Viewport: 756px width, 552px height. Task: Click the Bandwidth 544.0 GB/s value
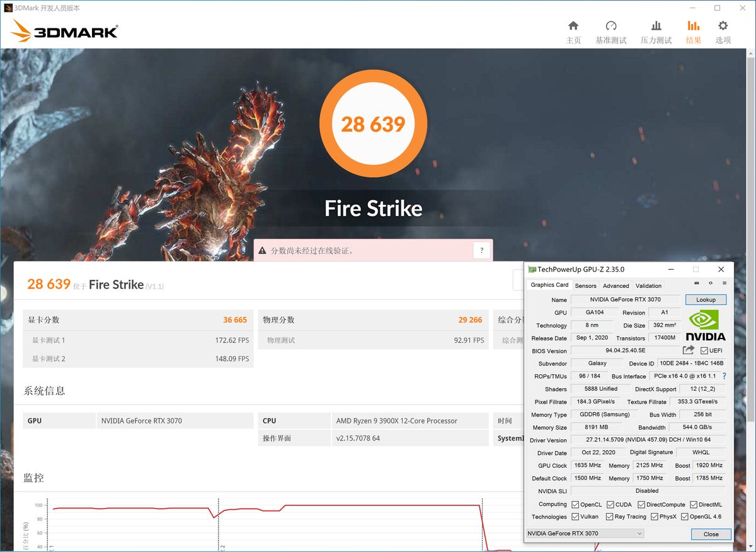pos(697,427)
